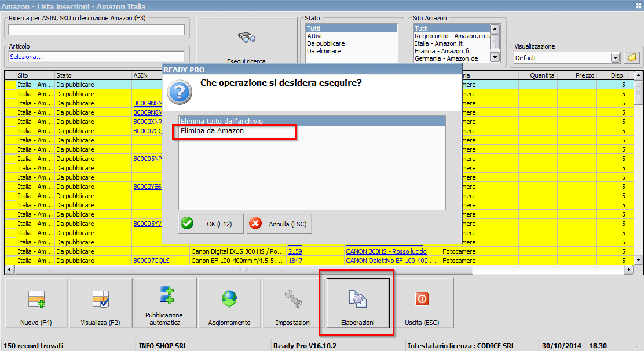This screenshot has height=351, width=644.
Task: Select 'Da pubblicare' in Stato filter list
Action: pos(352,43)
